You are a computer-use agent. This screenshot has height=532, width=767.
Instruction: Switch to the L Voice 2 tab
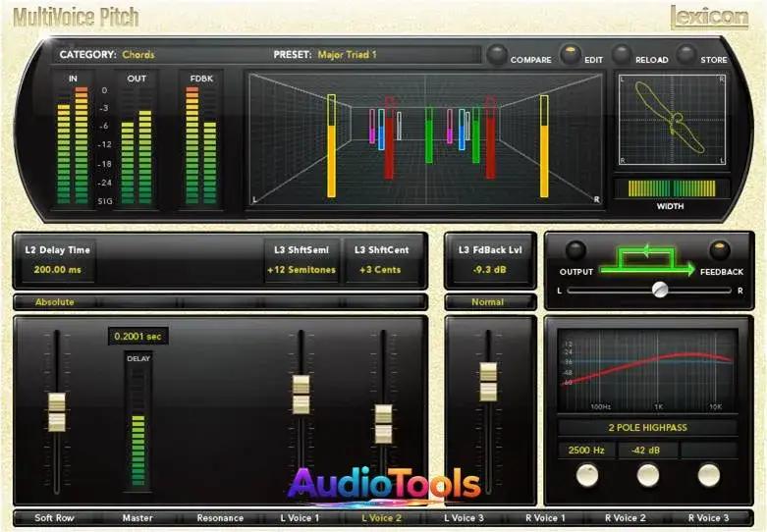tap(382, 518)
